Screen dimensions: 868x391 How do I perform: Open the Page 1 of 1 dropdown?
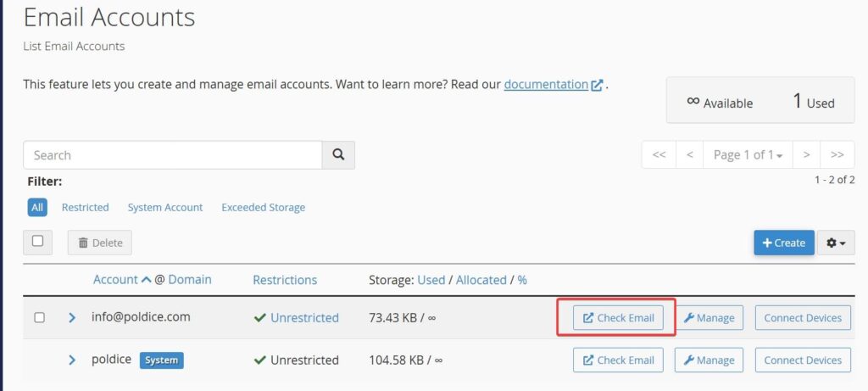pos(748,155)
